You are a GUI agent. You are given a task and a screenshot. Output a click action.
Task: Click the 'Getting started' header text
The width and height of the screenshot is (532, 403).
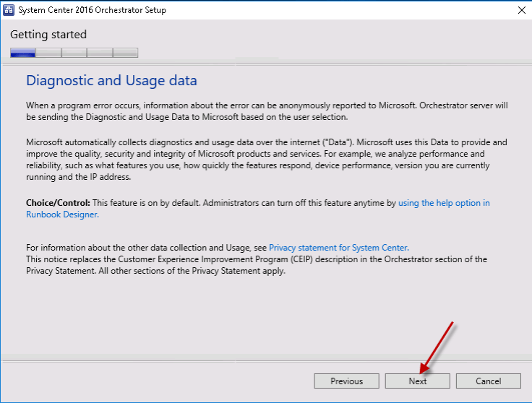click(x=48, y=35)
